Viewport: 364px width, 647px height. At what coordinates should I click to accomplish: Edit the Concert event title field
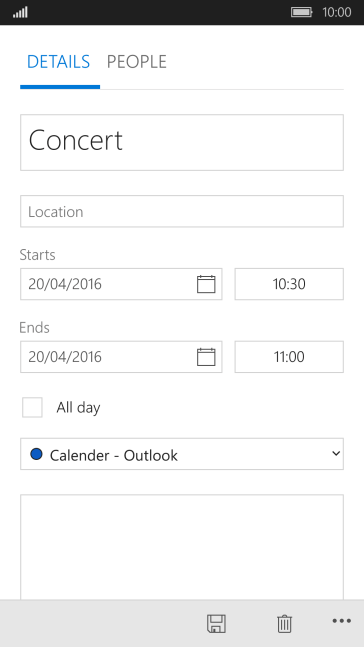[182, 142]
